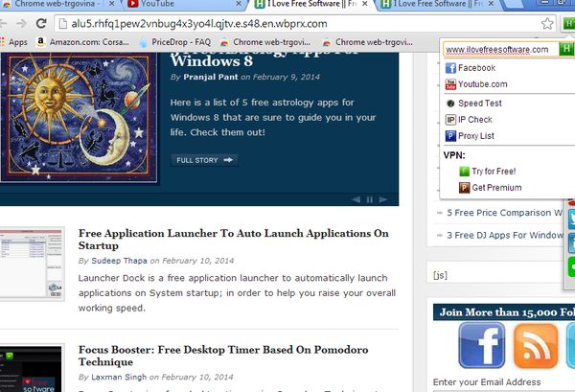575x392 pixels.
Task: Pause the featured story slider
Action: pyautogui.click(x=369, y=199)
